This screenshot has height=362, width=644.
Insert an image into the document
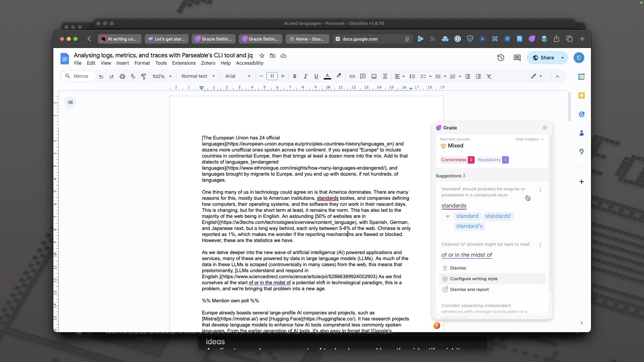(374, 76)
